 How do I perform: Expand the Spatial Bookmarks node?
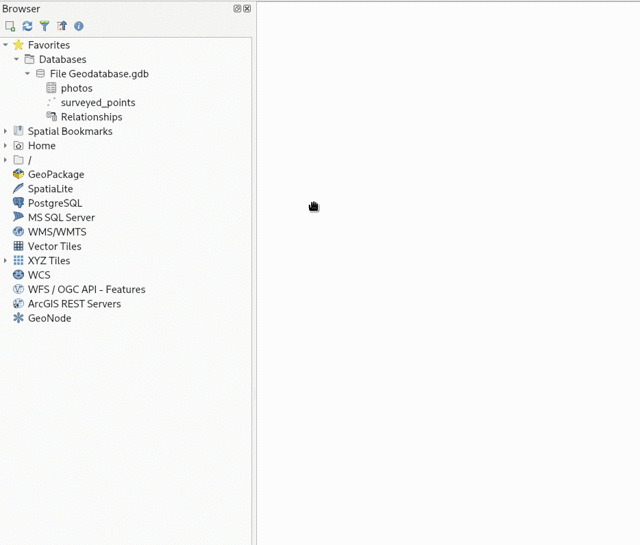(6, 131)
